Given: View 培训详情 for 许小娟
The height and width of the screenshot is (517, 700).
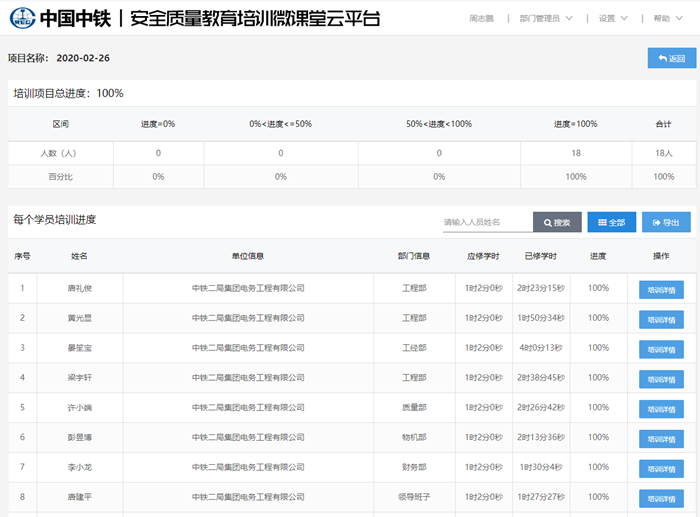Looking at the screenshot, I should tap(660, 408).
